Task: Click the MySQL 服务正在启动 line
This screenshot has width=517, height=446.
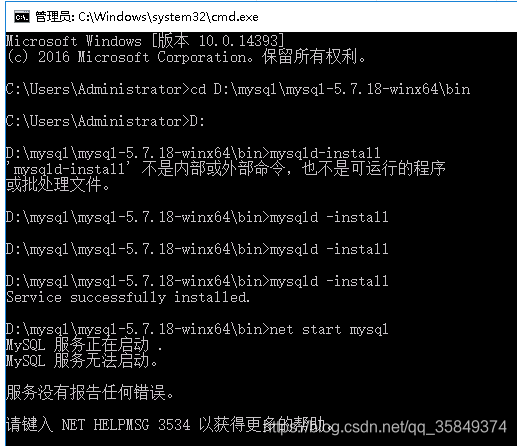Action: coord(84,345)
